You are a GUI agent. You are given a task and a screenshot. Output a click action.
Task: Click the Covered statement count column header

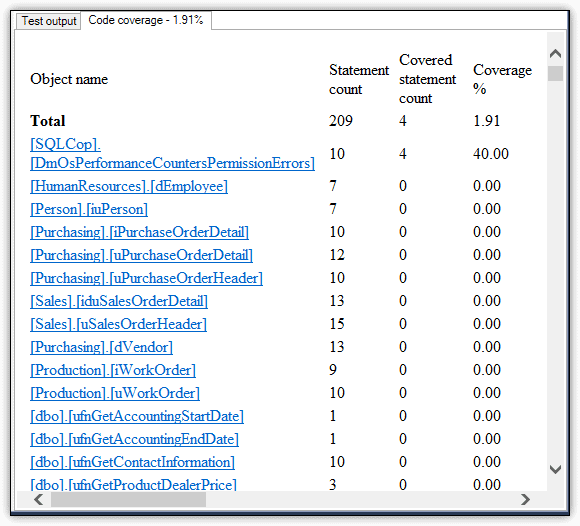(427, 79)
